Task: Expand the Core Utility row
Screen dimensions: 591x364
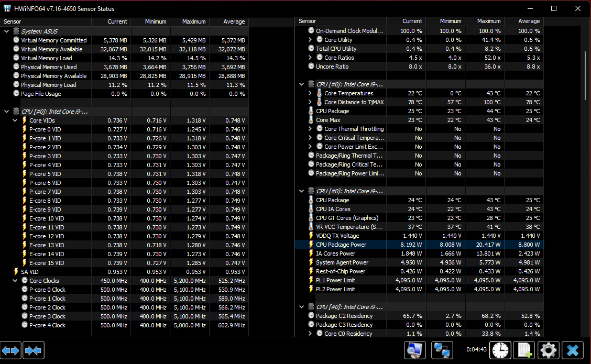Action: [310, 40]
